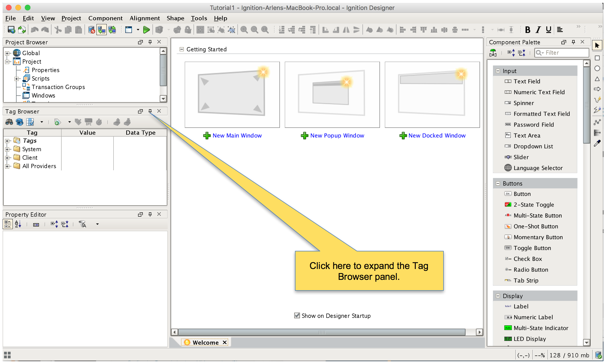Click the new window icon in main toolbar
Image resolution: width=606 pixels, height=364 pixels.
click(x=129, y=30)
